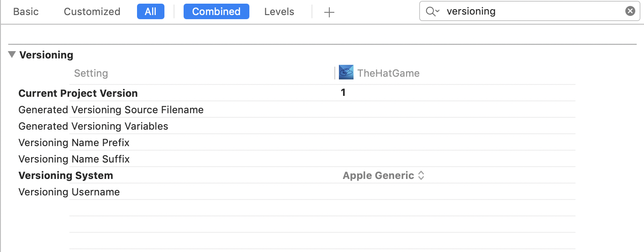The width and height of the screenshot is (644, 252).
Task: Select Versioning Name Suffix setting
Action: pos(74,159)
